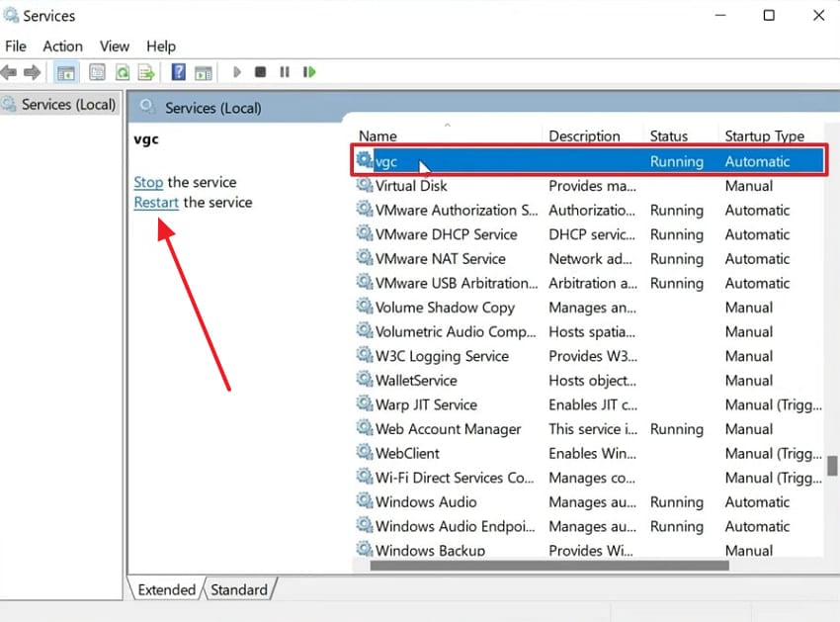Click the Start Service play icon

pos(237,72)
